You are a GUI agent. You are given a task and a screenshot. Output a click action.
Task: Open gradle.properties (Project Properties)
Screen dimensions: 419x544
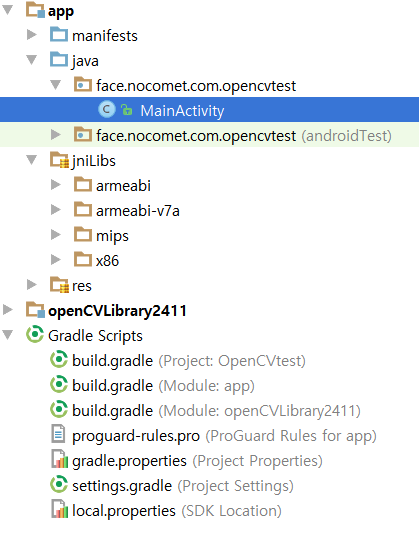[197, 461]
